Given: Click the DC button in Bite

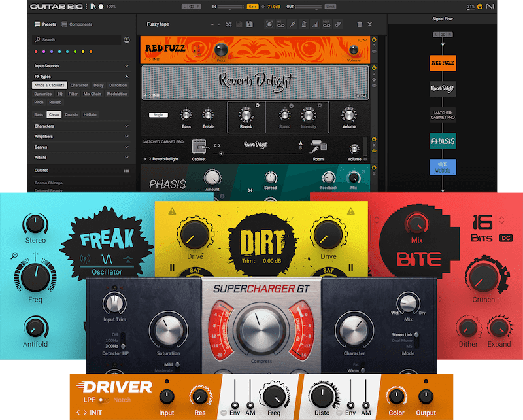Looking at the screenshot, I should pos(505,238).
